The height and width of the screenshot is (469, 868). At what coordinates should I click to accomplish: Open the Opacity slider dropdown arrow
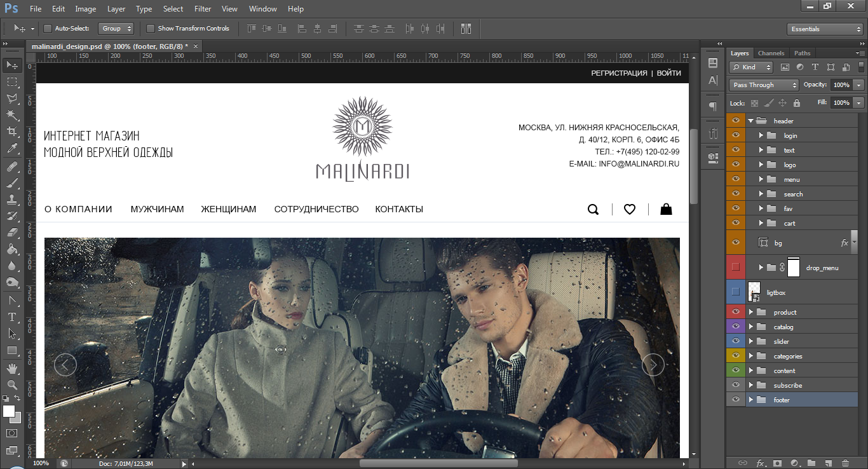[x=859, y=85]
